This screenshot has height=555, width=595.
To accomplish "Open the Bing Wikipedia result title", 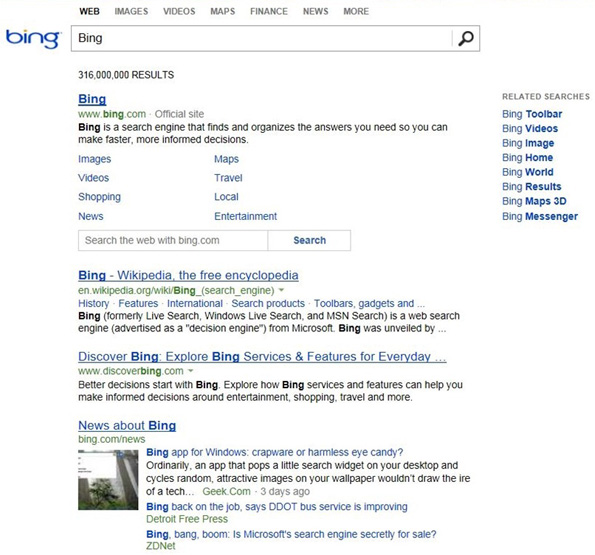I will click(x=188, y=275).
